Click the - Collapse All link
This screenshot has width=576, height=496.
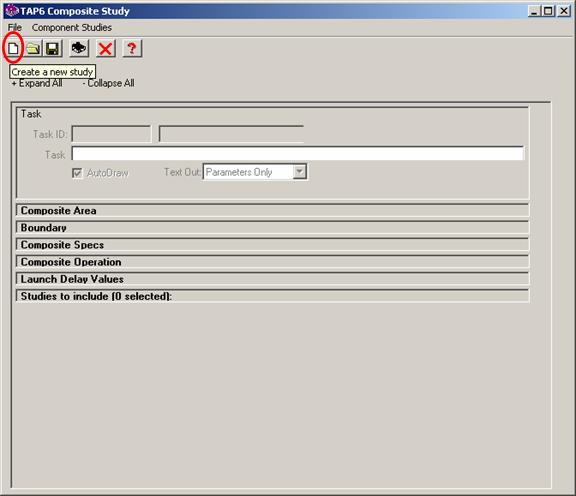pos(108,83)
